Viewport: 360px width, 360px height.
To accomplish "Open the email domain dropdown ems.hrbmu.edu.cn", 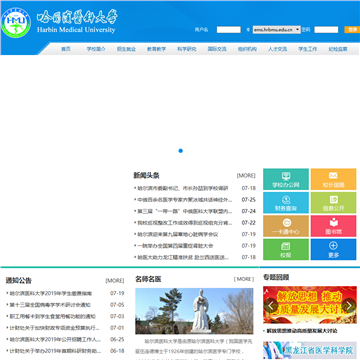I will (277, 30).
